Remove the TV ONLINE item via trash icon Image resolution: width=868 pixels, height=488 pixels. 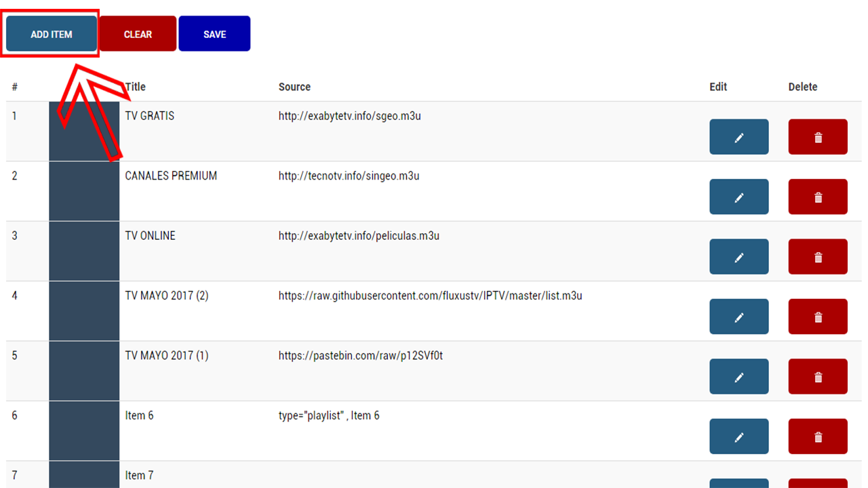818,257
